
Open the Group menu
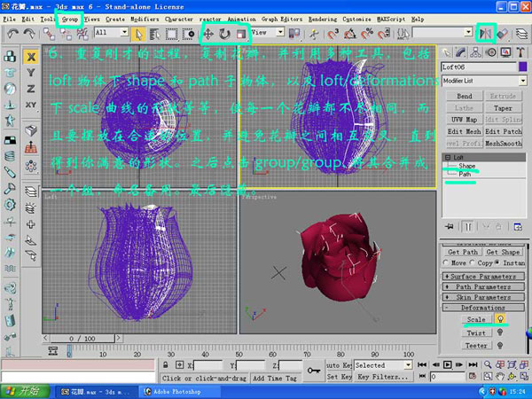tap(70, 20)
